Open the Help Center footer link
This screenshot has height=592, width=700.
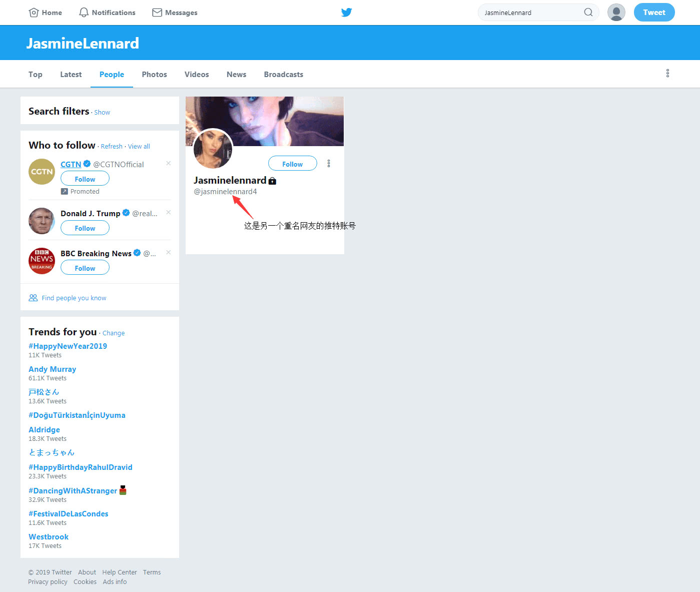tap(120, 572)
